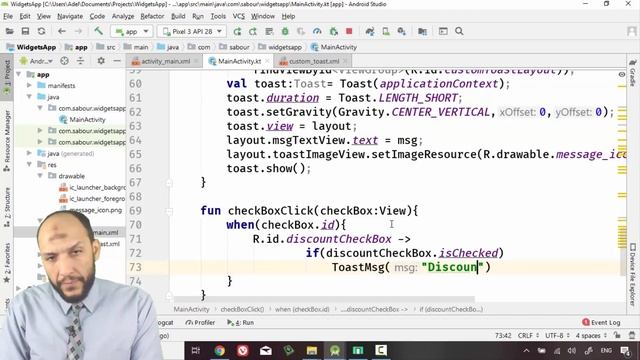Click UTF-8 encoding in status bar
640x360 pixels.
coord(557,336)
